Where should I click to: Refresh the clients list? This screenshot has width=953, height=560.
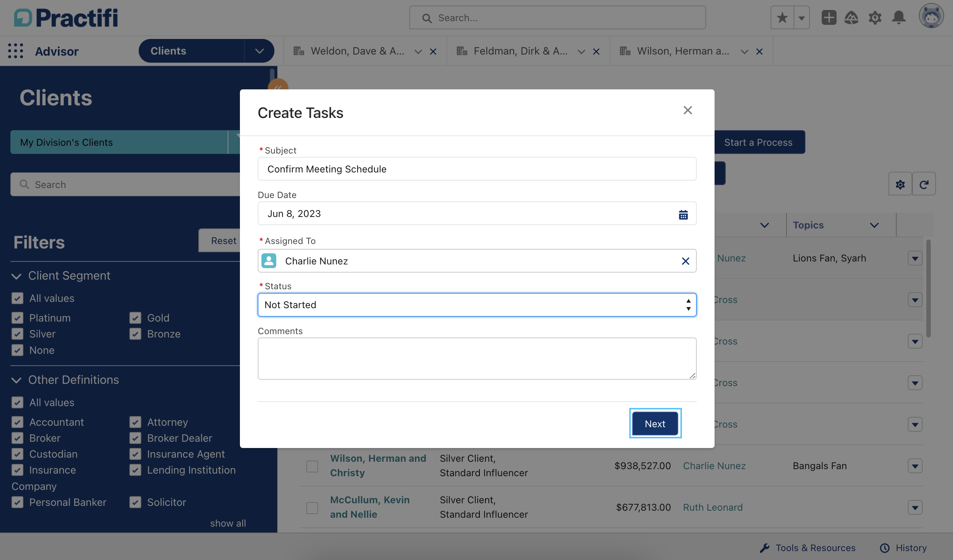[x=924, y=184]
